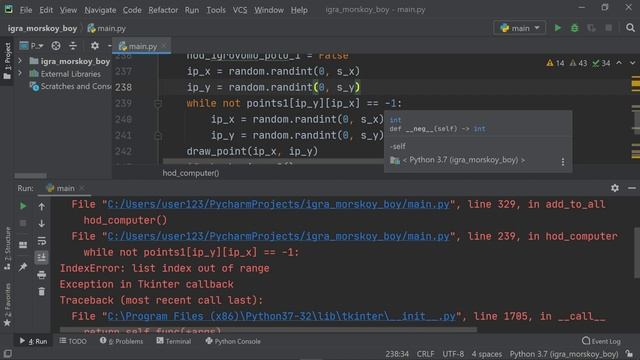Change UTF-8 file encoding
The height and width of the screenshot is (360, 640).
click(x=453, y=354)
